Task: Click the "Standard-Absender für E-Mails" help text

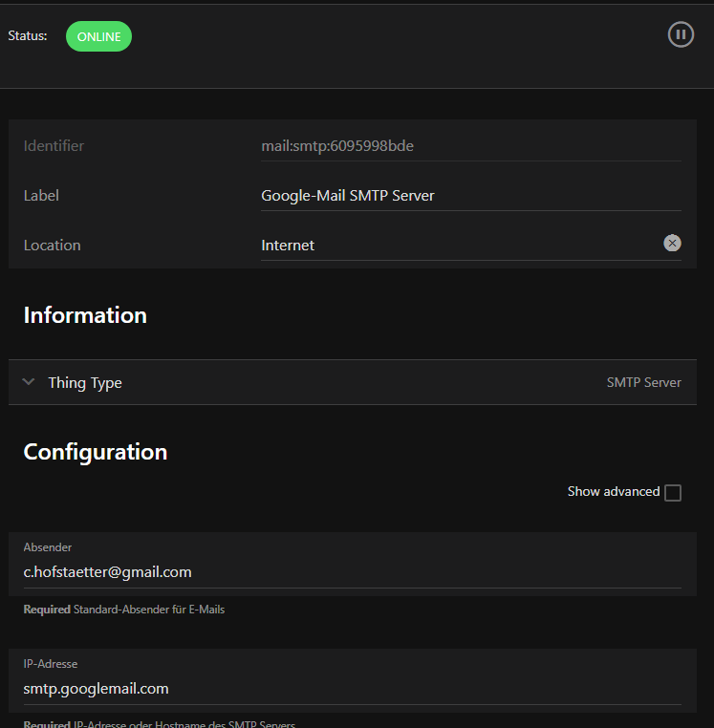Action: 148,609
